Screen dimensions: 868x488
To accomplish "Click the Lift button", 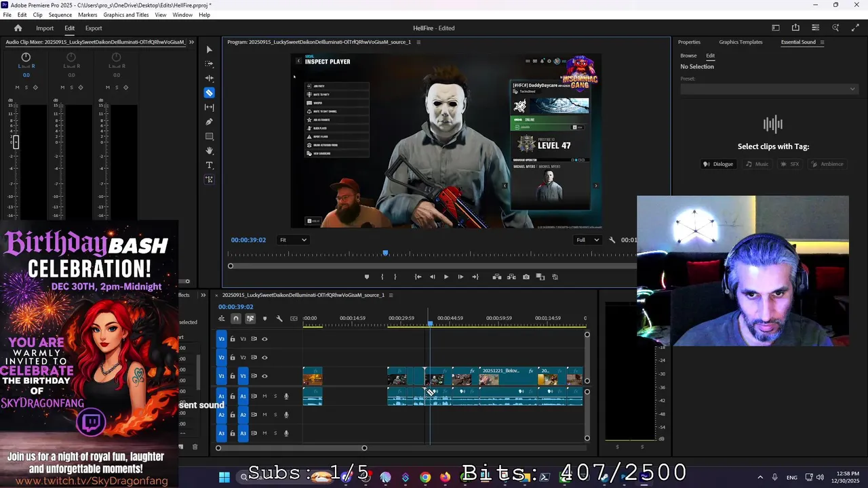I will (496, 277).
